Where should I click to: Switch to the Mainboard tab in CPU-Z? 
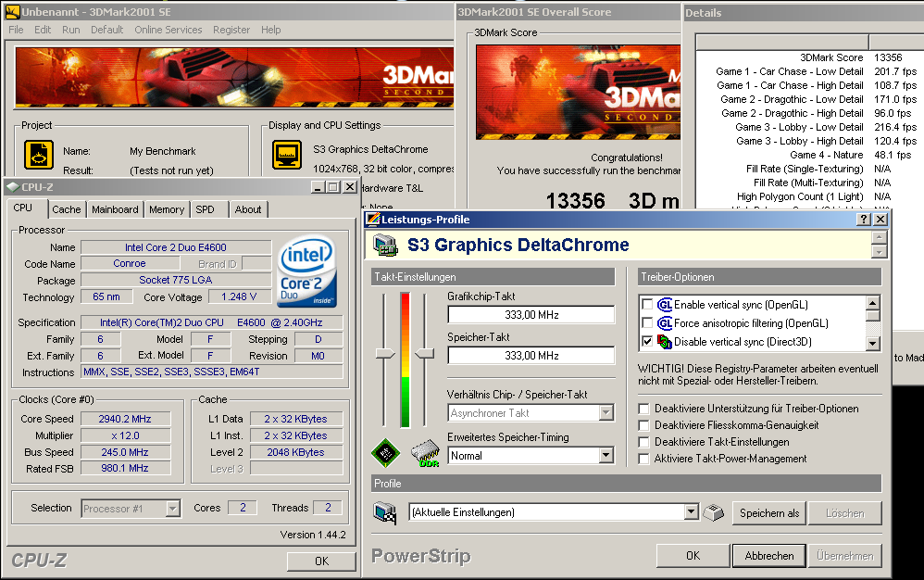[115, 209]
